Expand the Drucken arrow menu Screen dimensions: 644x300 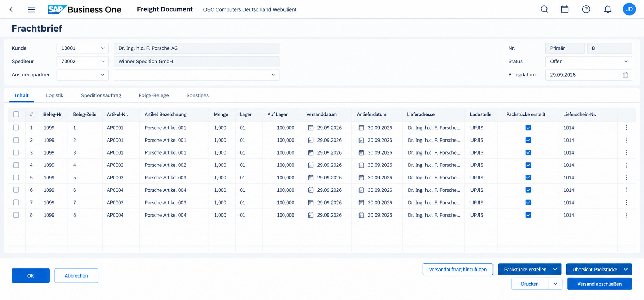(555, 284)
